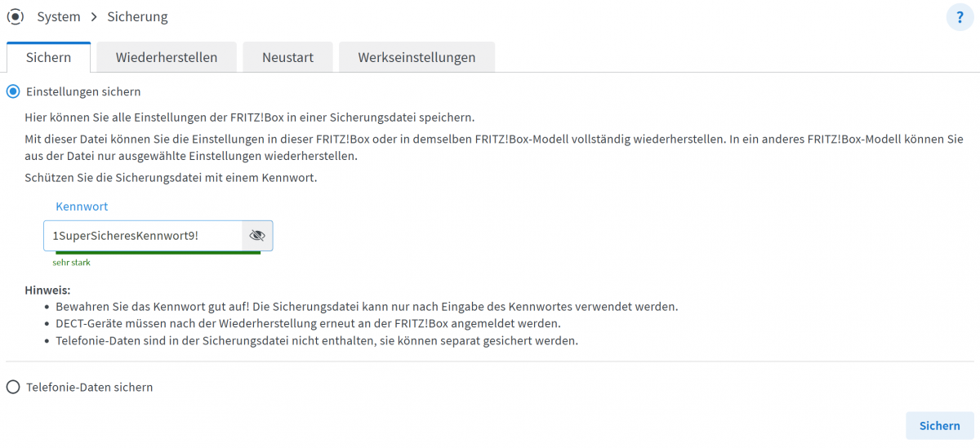This screenshot has width=980, height=448.
Task: Go to the Neustart tab
Action: click(x=287, y=57)
